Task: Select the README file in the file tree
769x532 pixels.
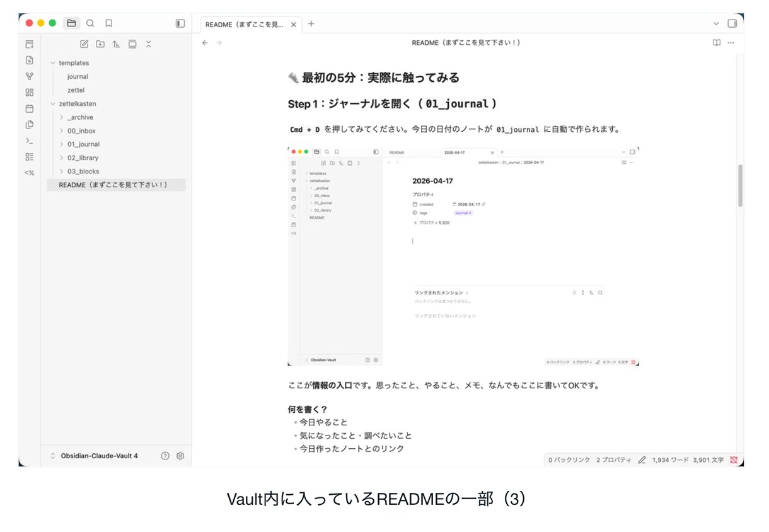Action: click(116, 185)
